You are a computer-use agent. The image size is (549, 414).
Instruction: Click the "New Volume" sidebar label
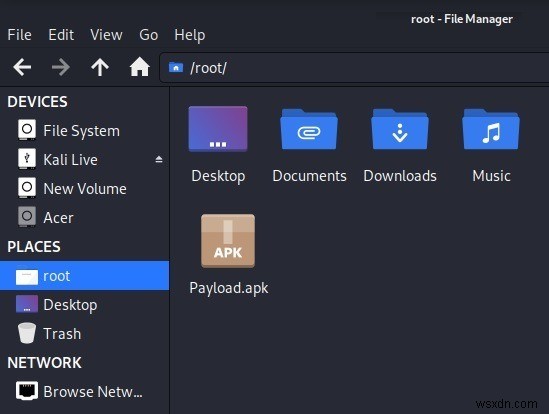pyautogui.click(x=85, y=189)
